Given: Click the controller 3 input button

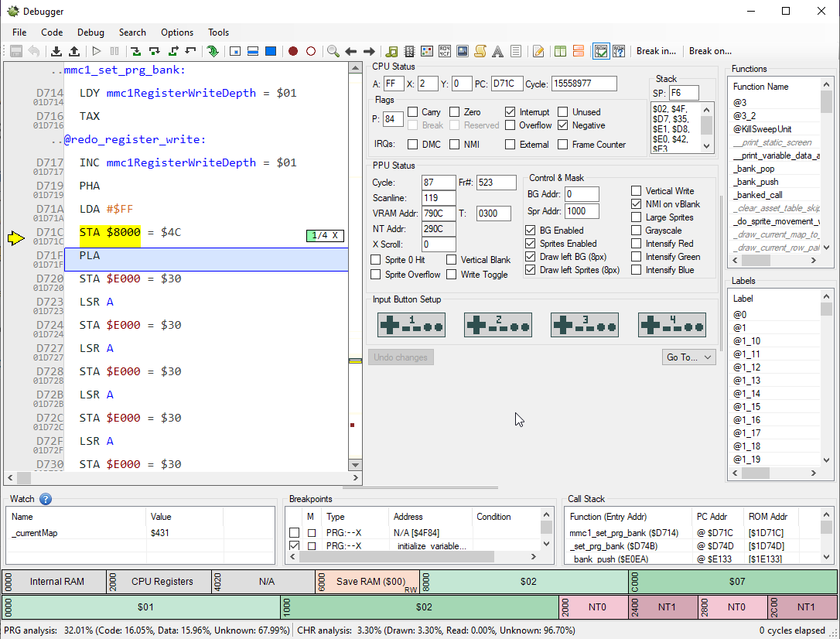Looking at the screenshot, I should point(585,325).
